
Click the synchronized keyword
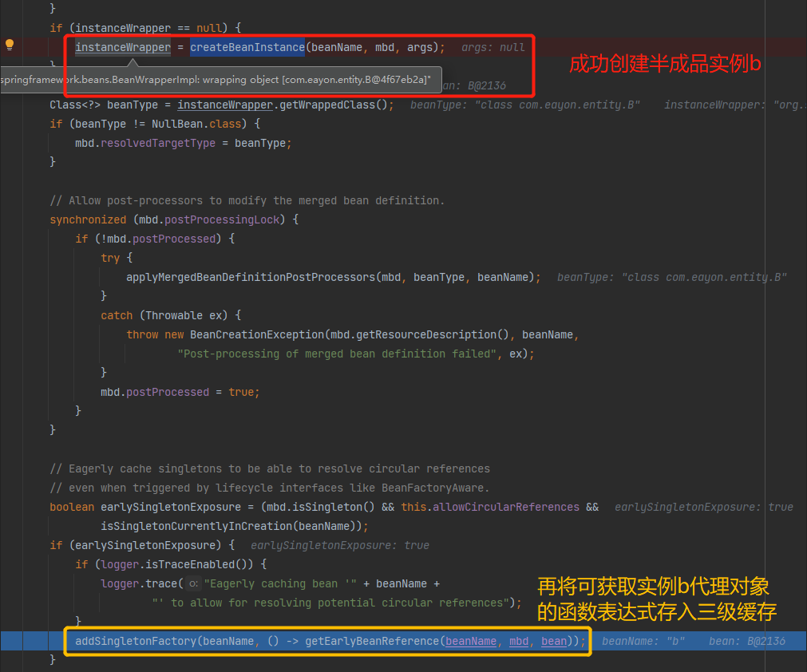88,219
